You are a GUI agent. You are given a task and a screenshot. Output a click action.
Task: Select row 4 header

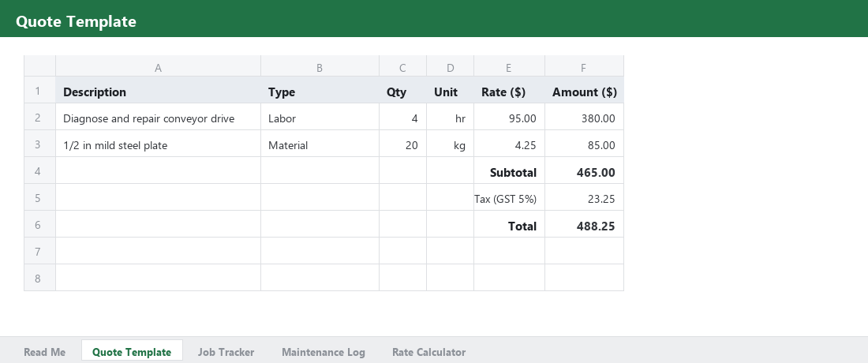pyautogui.click(x=40, y=170)
